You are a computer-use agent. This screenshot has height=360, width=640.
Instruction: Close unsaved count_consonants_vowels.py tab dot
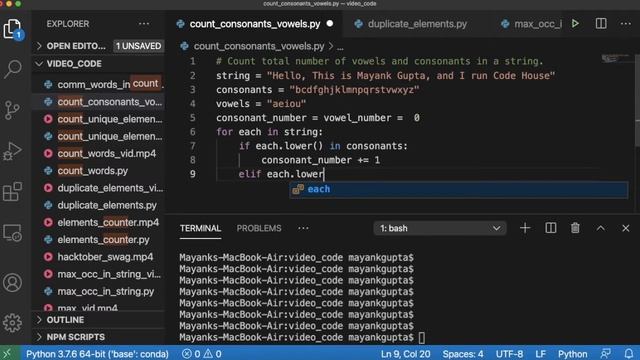point(330,24)
